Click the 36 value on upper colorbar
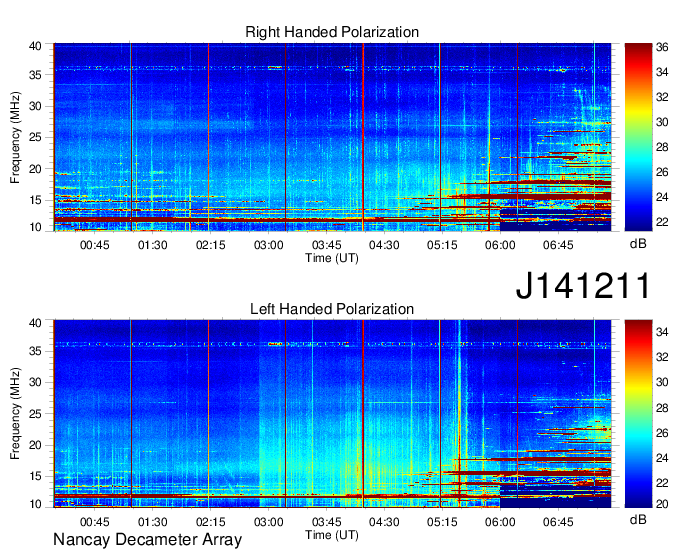The image size is (680, 552). pyautogui.click(x=662, y=47)
